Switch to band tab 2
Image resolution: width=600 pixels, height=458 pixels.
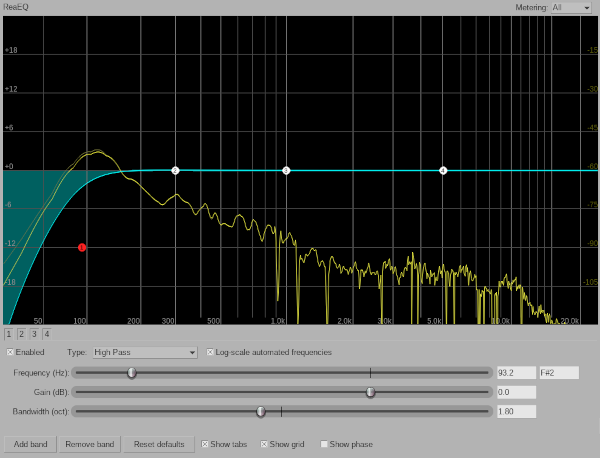[21, 333]
